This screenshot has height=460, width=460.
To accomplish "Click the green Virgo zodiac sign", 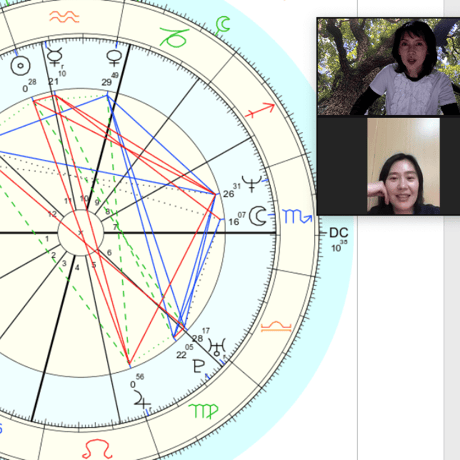I will (203, 411).
